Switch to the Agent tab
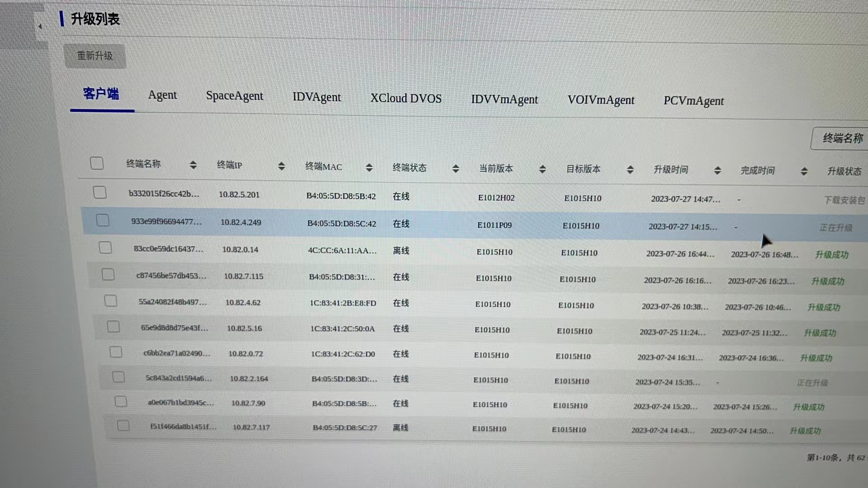Screen dimensions: 868x488 (x=162, y=95)
